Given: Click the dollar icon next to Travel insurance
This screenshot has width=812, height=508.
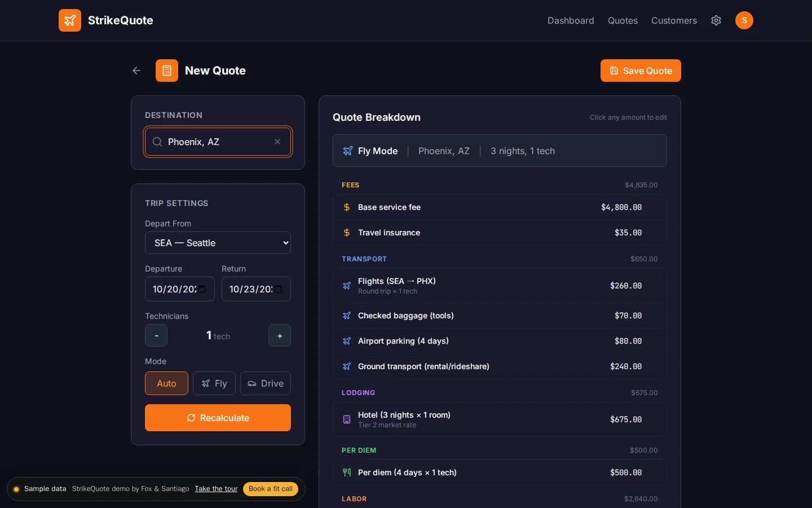Looking at the screenshot, I should [347, 233].
